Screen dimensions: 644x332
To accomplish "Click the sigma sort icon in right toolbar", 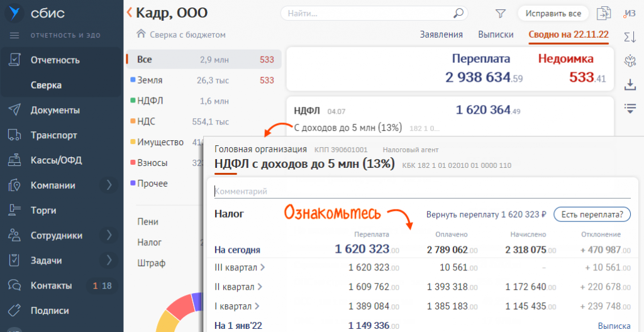I will click(630, 36).
